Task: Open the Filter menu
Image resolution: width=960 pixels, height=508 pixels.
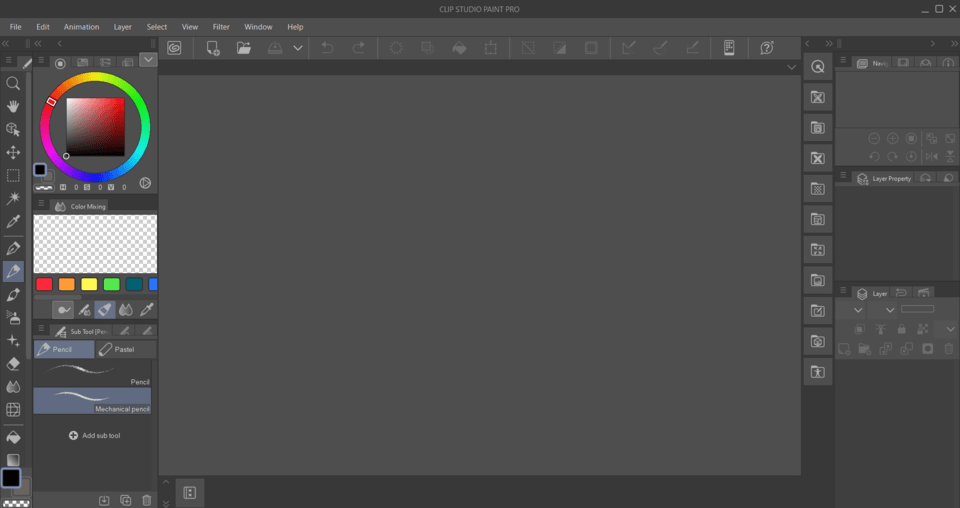Action: coord(221,27)
